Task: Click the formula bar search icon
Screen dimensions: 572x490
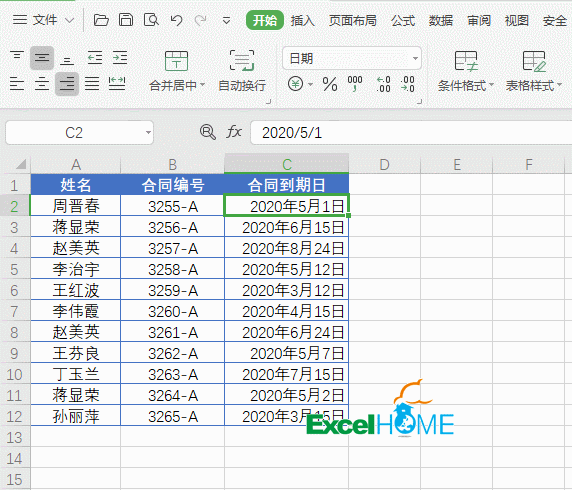Action: pyautogui.click(x=208, y=132)
